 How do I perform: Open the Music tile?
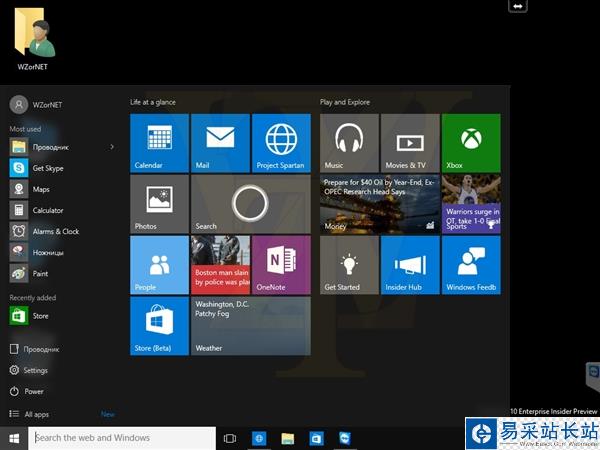pyautogui.click(x=349, y=143)
